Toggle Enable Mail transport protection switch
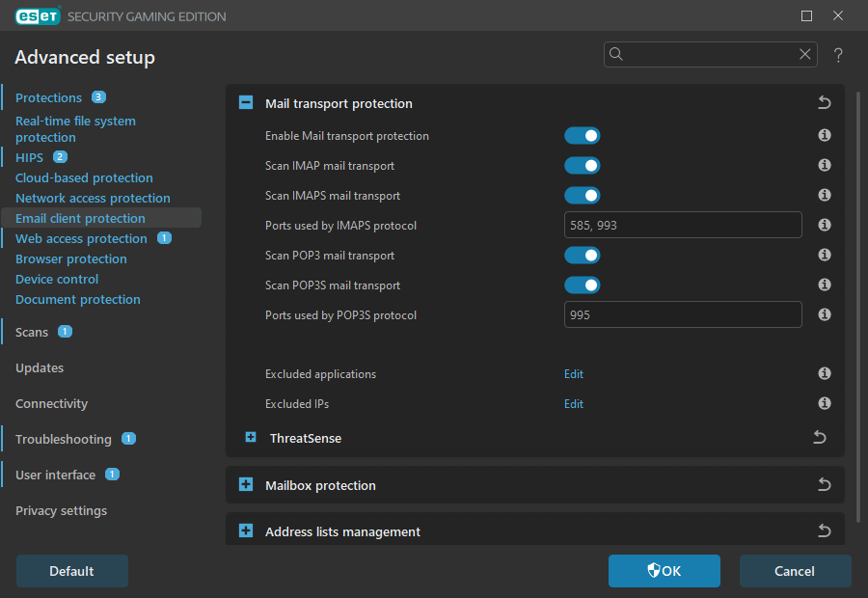Screen dimensions: 868x598 tap(583, 136)
